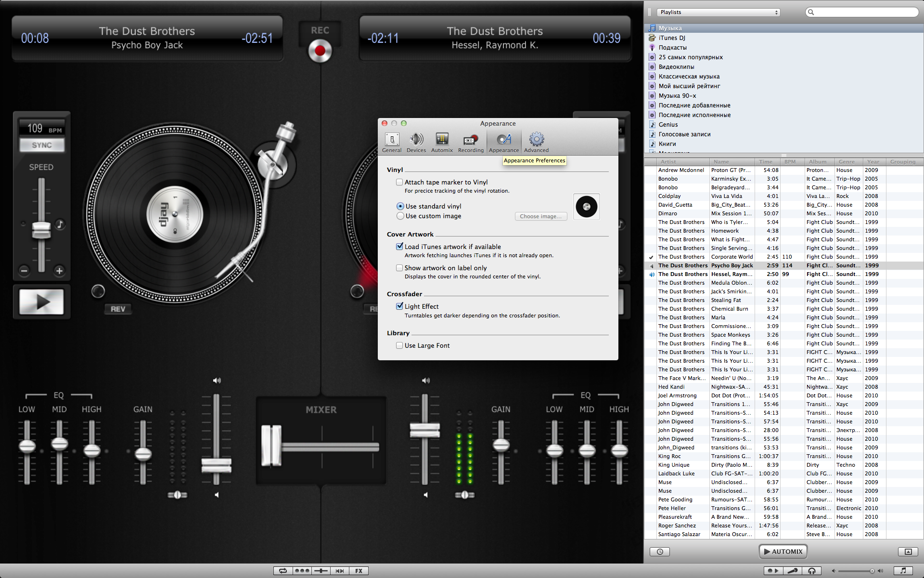Maximize left deck volume speaker icon
The height and width of the screenshot is (578, 924).
(217, 381)
